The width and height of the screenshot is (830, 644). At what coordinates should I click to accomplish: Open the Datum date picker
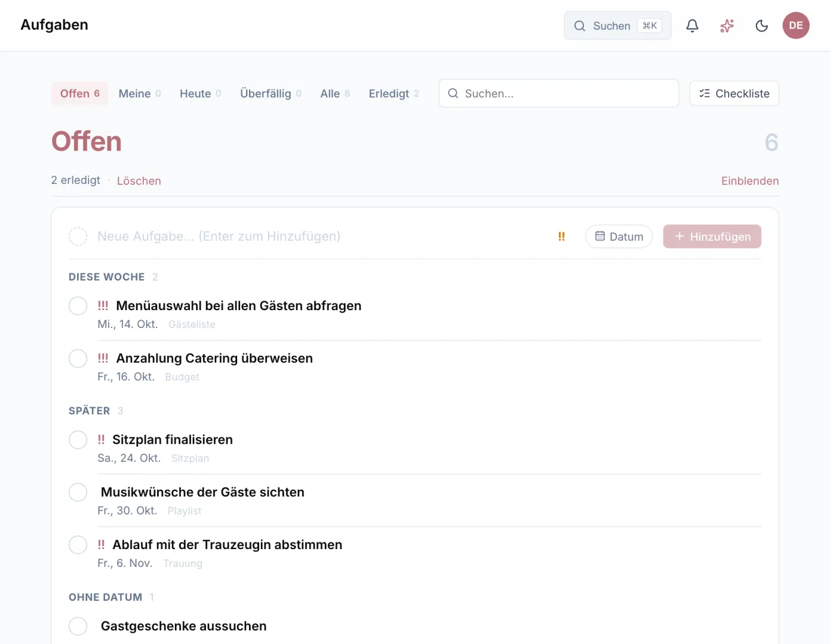point(619,237)
